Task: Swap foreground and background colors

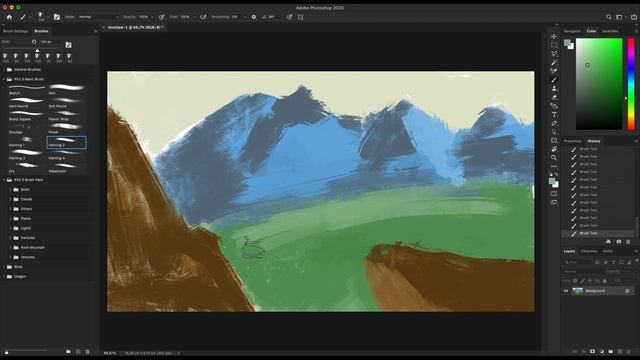Action: point(556,174)
